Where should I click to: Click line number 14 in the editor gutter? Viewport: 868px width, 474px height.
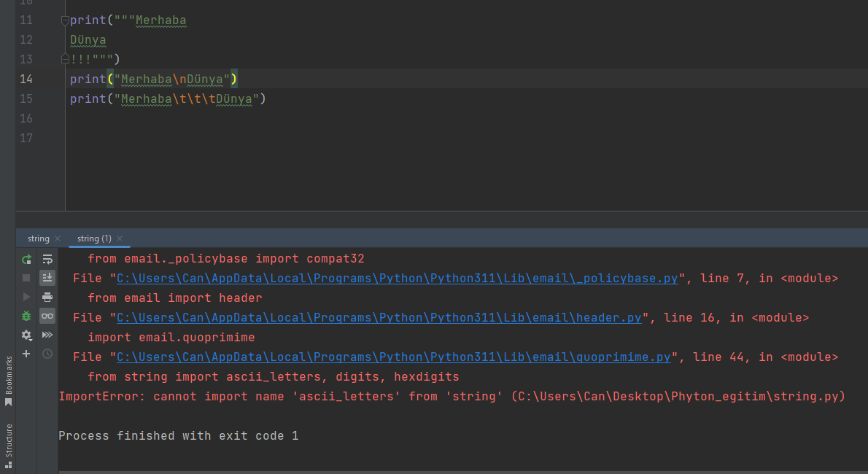coord(26,79)
